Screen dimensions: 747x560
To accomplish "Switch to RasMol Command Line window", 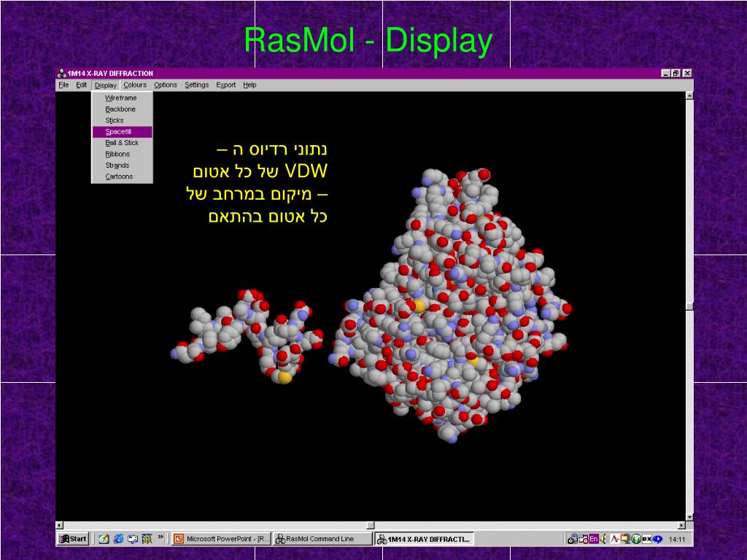I will 322,539.
